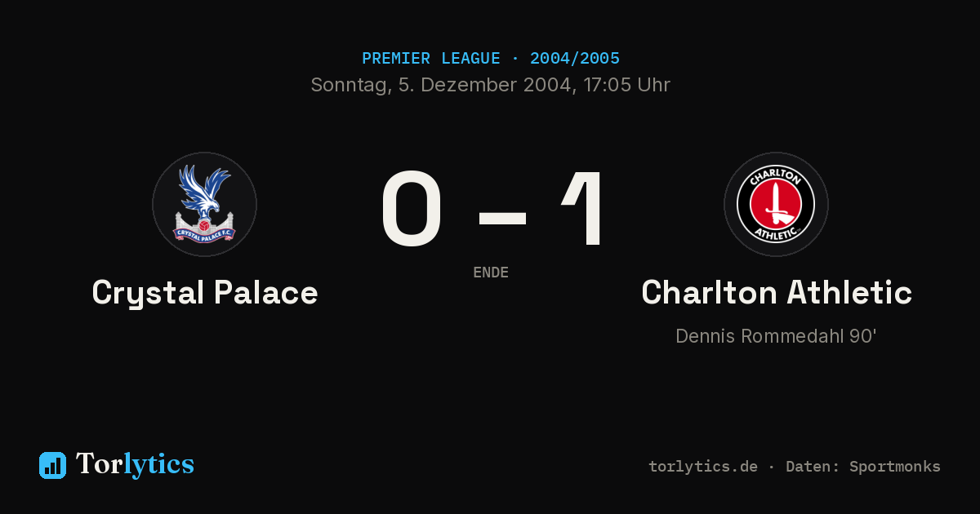
Task: Click the ENDE match status label
Action: [491, 273]
